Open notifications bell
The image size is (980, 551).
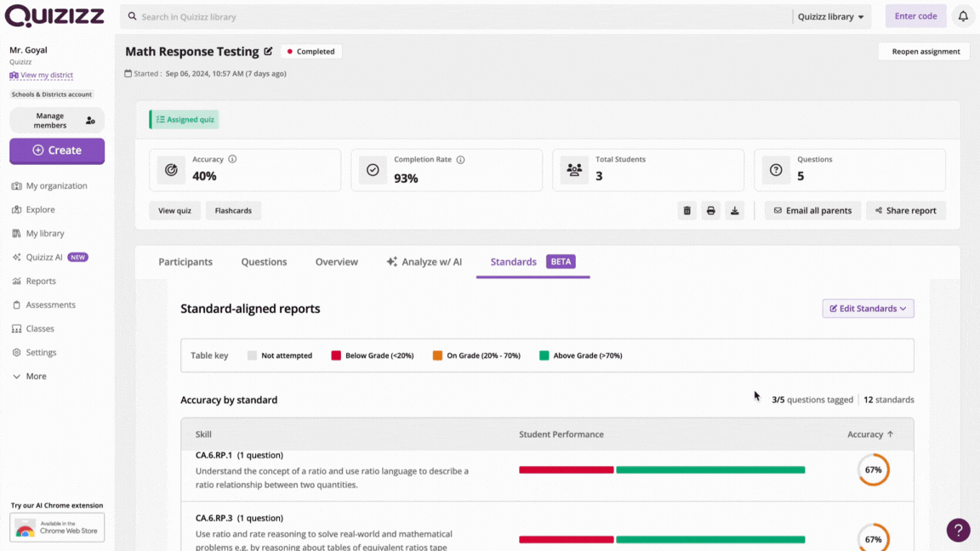tap(963, 16)
